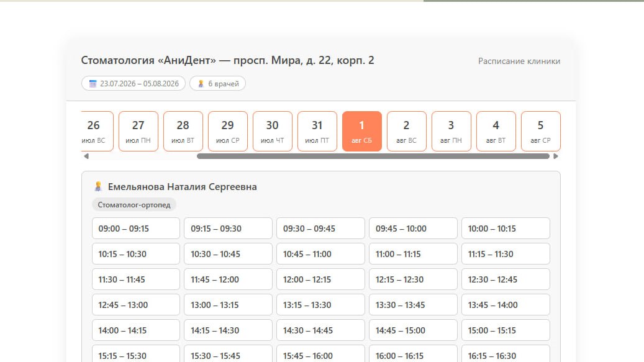This screenshot has height=362, width=644.
Task: Pick the 11:45 – 12:00 appointment slot
Action: point(229,279)
